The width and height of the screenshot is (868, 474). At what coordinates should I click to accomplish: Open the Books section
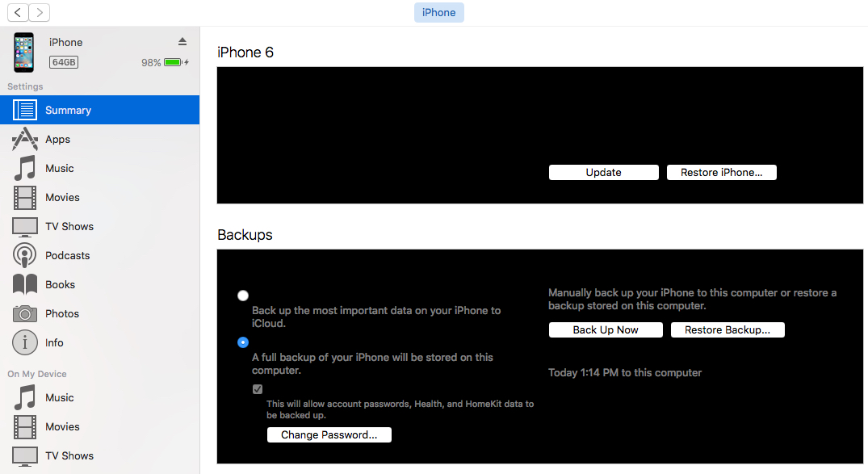click(x=99, y=284)
